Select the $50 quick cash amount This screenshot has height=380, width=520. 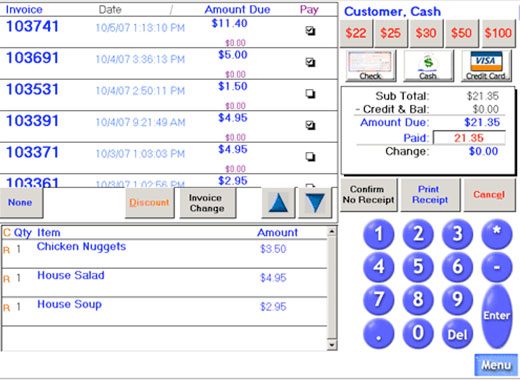tap(462, 33)
